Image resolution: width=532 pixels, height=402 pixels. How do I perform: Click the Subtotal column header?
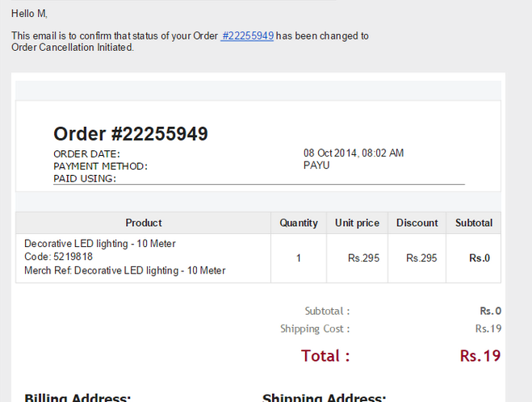[474, 223]
